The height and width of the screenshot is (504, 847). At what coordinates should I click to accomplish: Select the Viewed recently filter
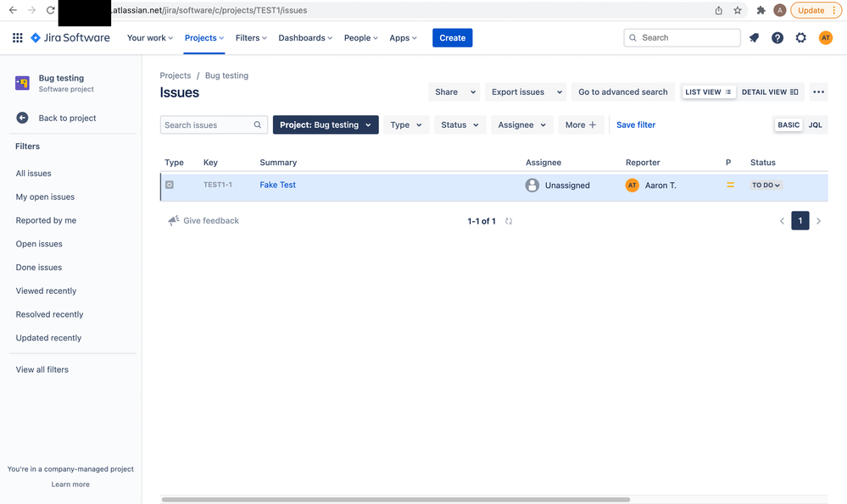pos(46,291)
